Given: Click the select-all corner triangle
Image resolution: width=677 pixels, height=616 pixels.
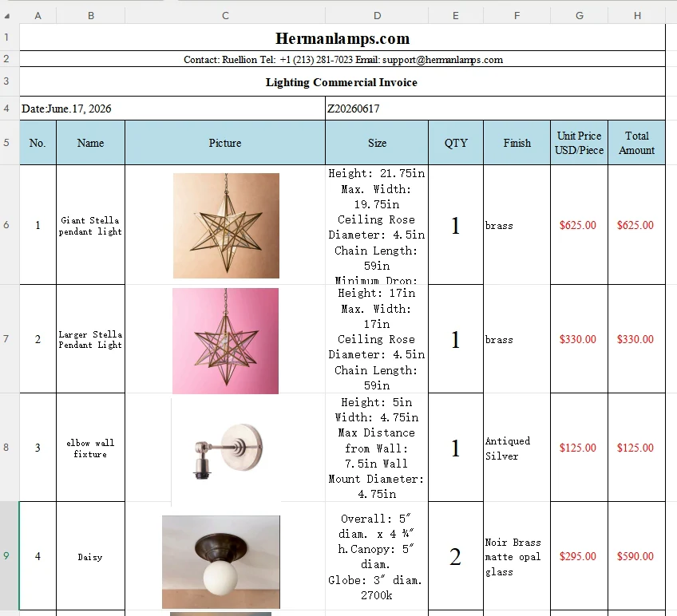Looking at the screenshot, I should 7,17.
